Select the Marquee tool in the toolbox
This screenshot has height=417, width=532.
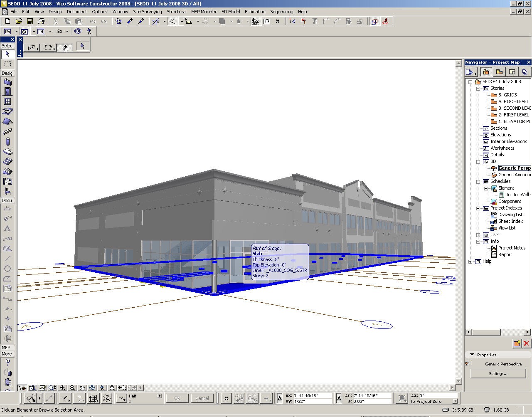[x=7, y=64]
